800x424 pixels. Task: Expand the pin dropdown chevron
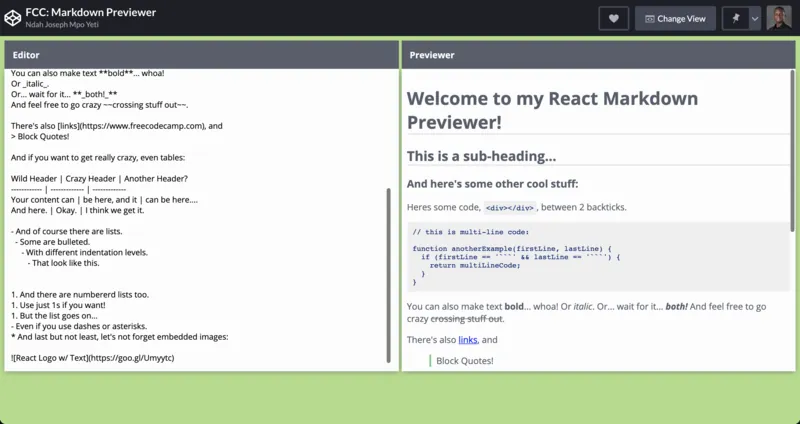[755, 18]
